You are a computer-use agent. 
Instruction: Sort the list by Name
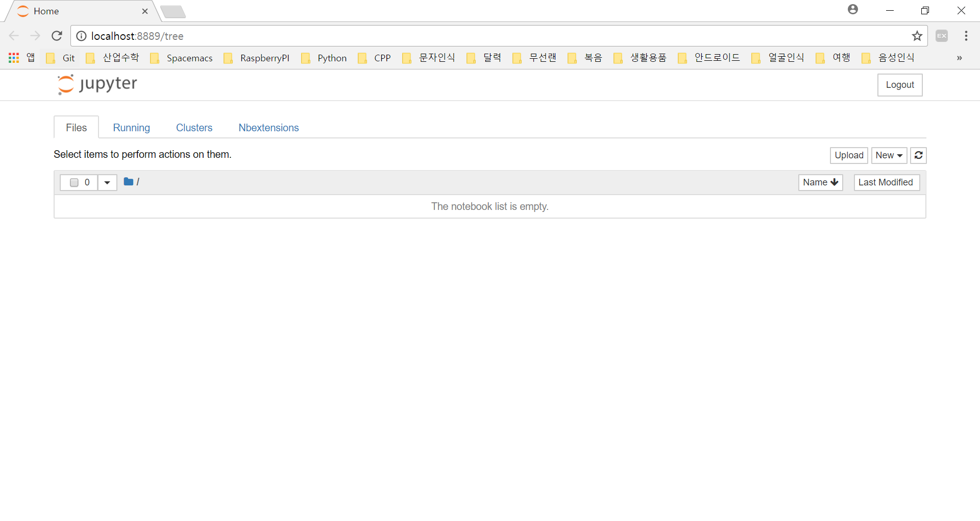point(820,182)
